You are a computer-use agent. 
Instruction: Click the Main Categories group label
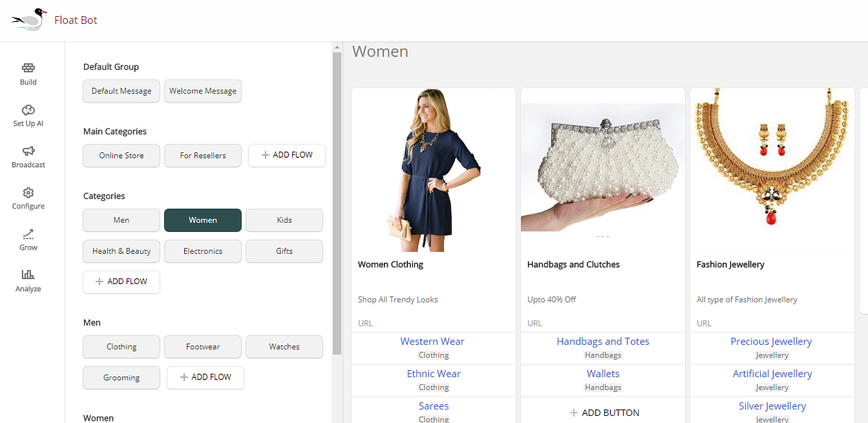(115, 132)
